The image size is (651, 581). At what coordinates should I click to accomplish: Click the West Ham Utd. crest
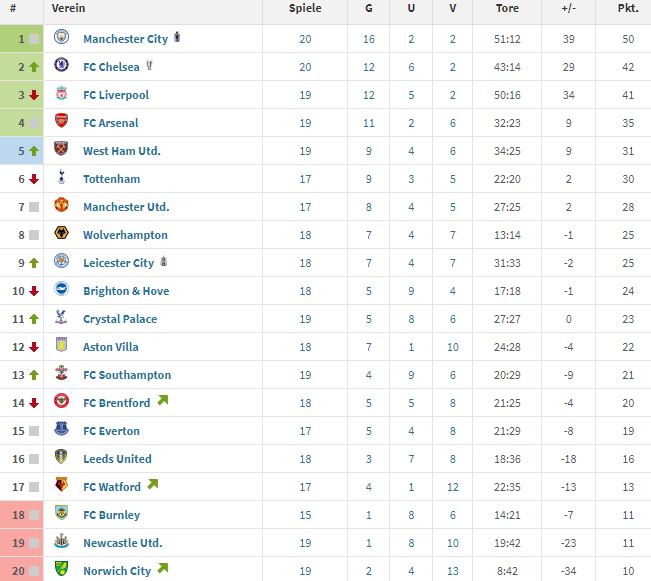click(x=61, y=149)
